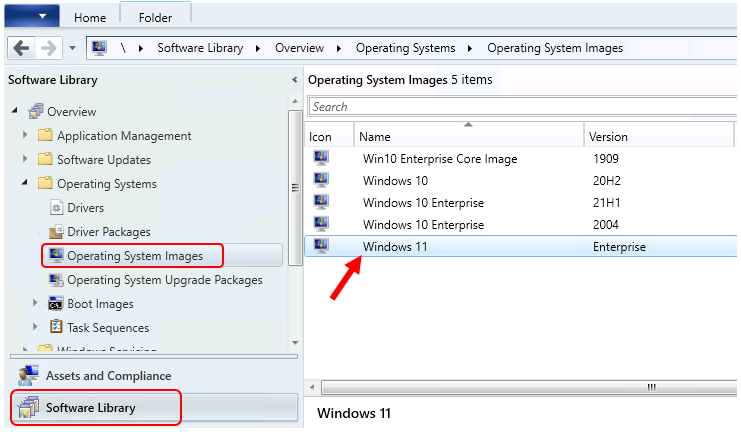Image resolution: width=741 pixels, height=432 pixels.
Task: Click the list horizontal scrollbar thumb
Action: point(529,388)
